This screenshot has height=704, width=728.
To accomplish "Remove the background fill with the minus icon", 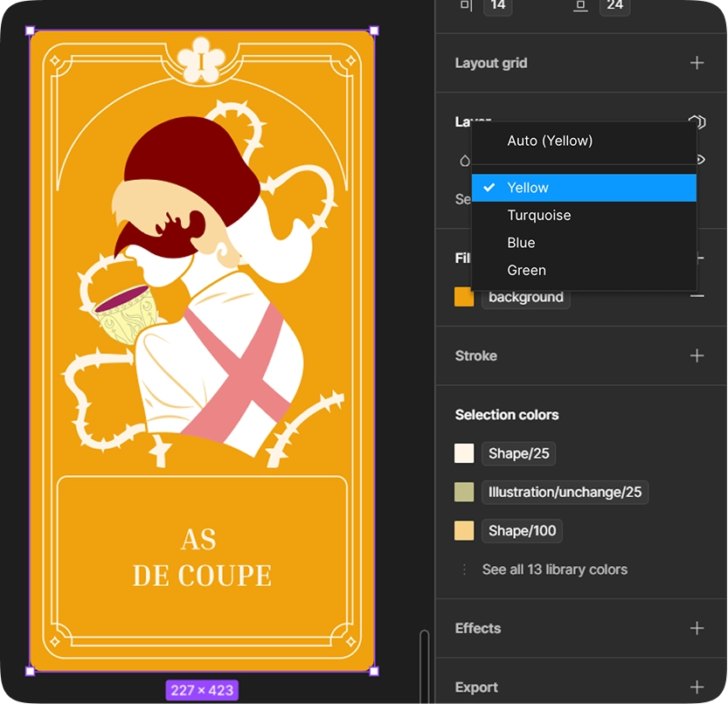I will (697, 296).
